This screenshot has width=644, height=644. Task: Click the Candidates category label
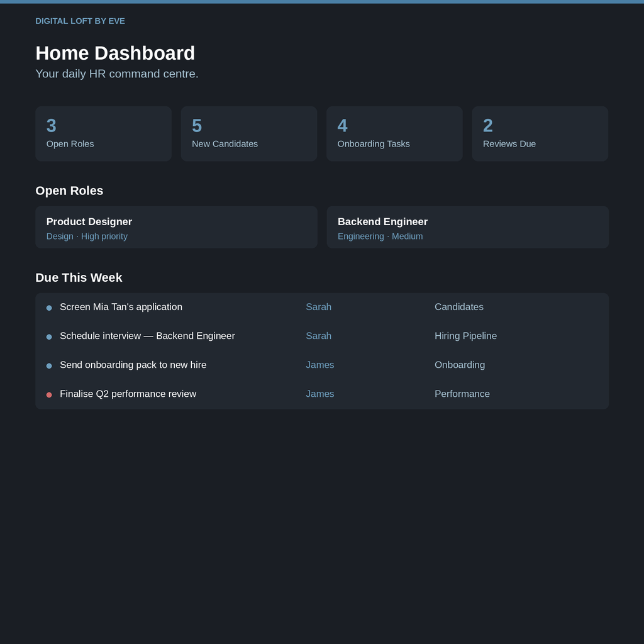coord(458,307)
